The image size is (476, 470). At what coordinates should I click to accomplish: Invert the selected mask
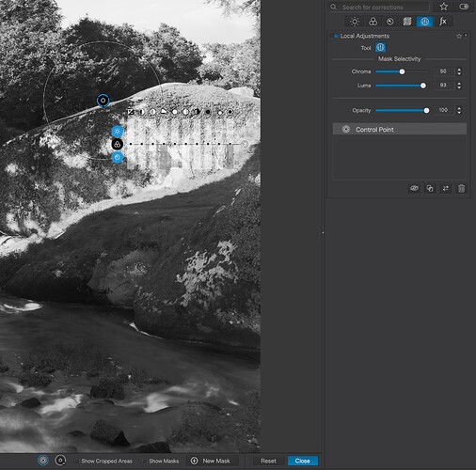(446, 188)
